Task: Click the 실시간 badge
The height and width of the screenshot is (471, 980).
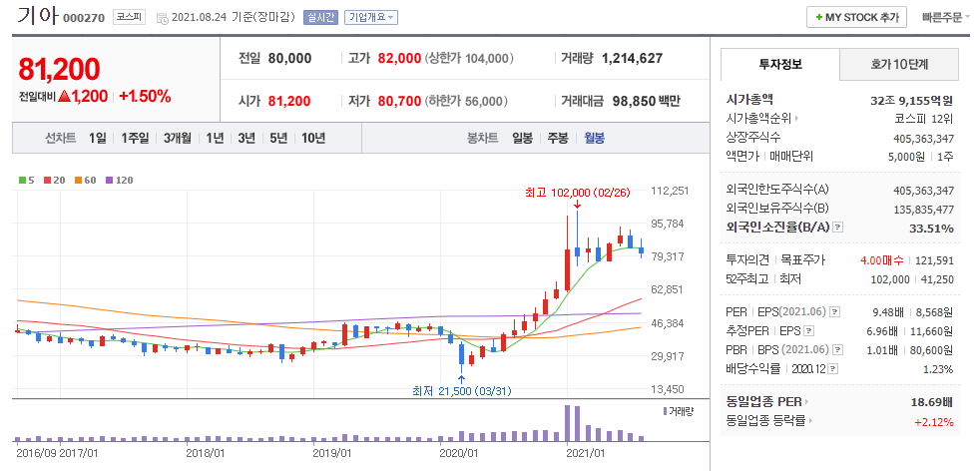Action: [320, 18]
